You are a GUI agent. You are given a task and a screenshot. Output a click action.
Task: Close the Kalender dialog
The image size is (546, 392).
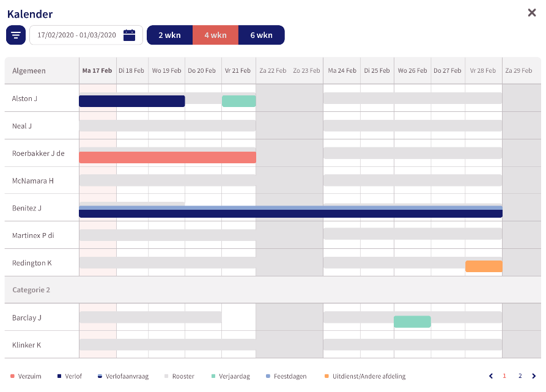pos(532,13)
